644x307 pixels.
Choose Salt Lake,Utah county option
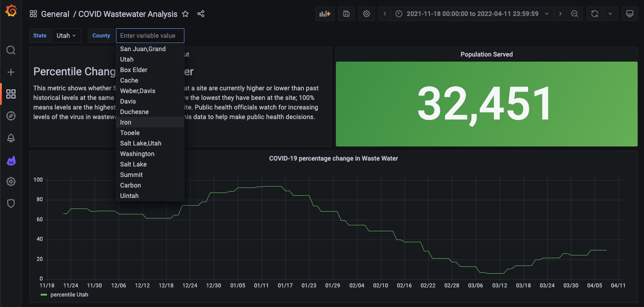pos(141,143)
